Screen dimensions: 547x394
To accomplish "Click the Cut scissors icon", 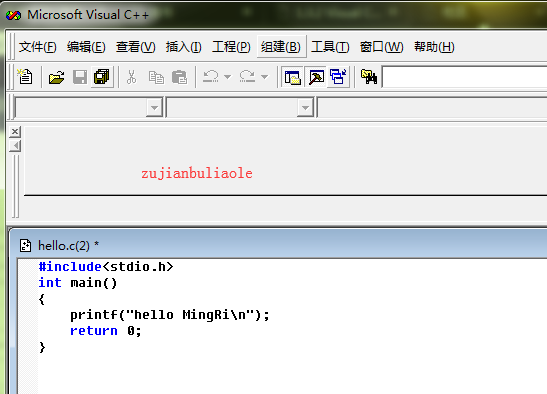I will coord(131,77).
